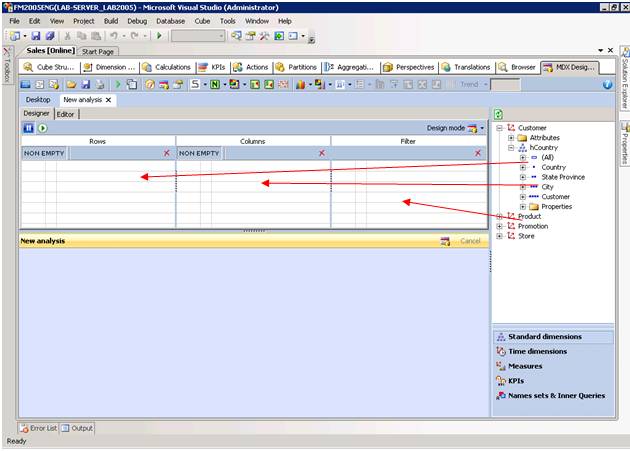Expand the Store dimension node
This screenshot has width=630, height=451.
click(499, 236)
